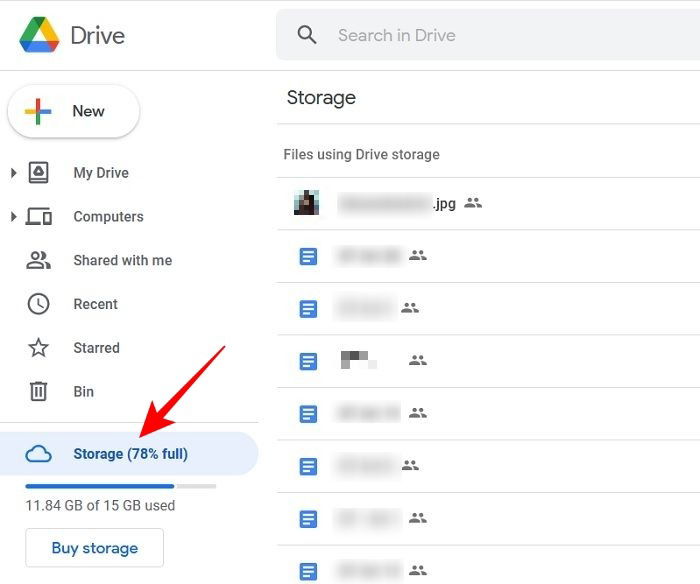The image size is (700, 584).
Task: Click the Storage cloud icon
Action: pyautogui.click(x=38, y=454)
